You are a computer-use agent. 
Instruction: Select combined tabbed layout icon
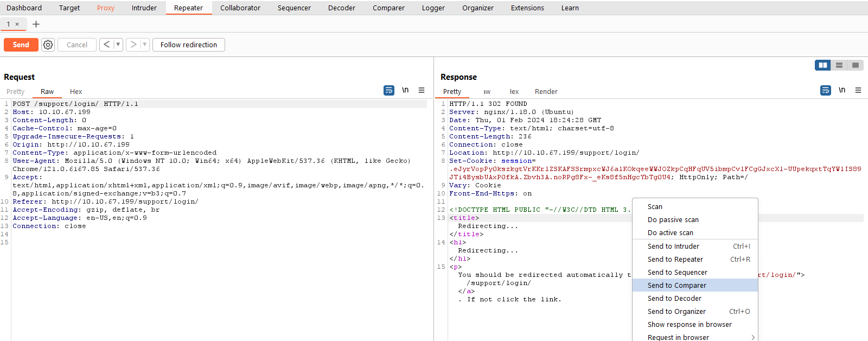[856, 65]
